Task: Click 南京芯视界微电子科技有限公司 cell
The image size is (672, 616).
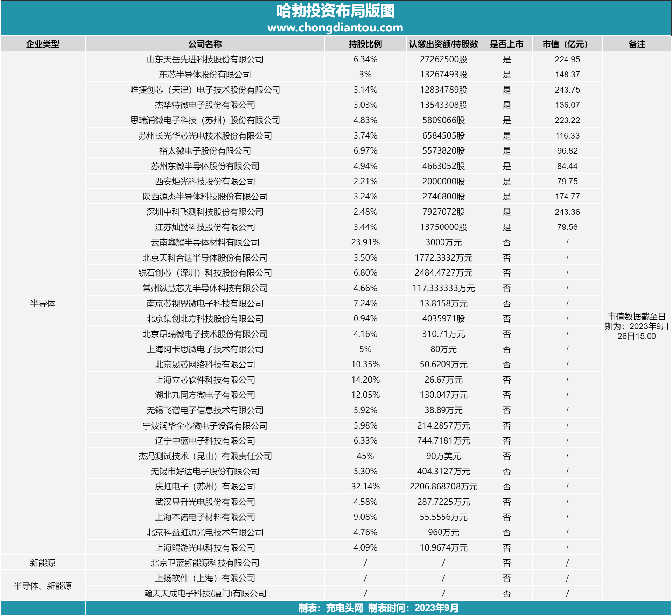Action: pyautogui.click(x=205, y=304)
